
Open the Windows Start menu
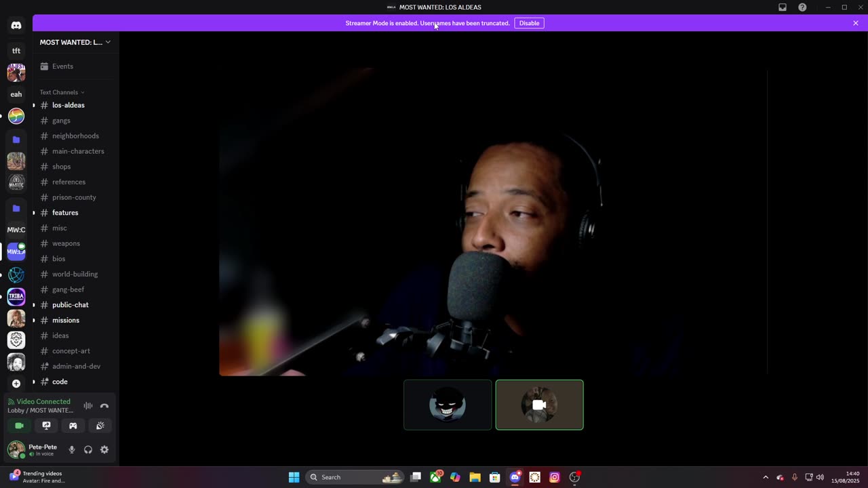point(294,477)
